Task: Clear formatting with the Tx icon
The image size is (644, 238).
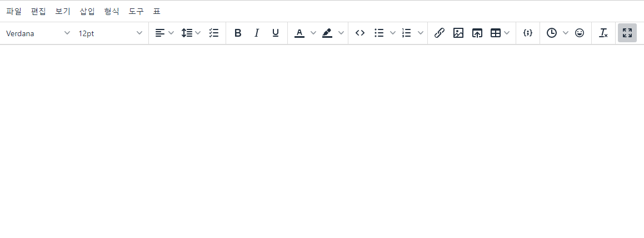Action: tap(603, 33)
